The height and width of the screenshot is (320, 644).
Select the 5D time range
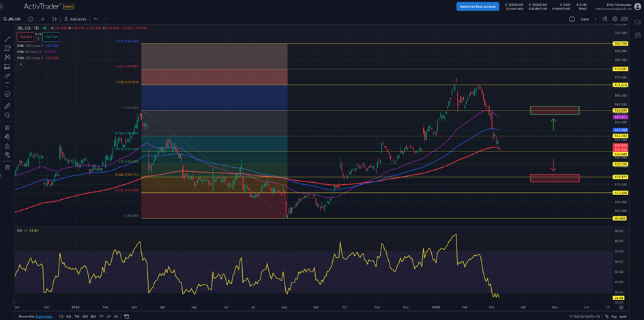[69, 317]
